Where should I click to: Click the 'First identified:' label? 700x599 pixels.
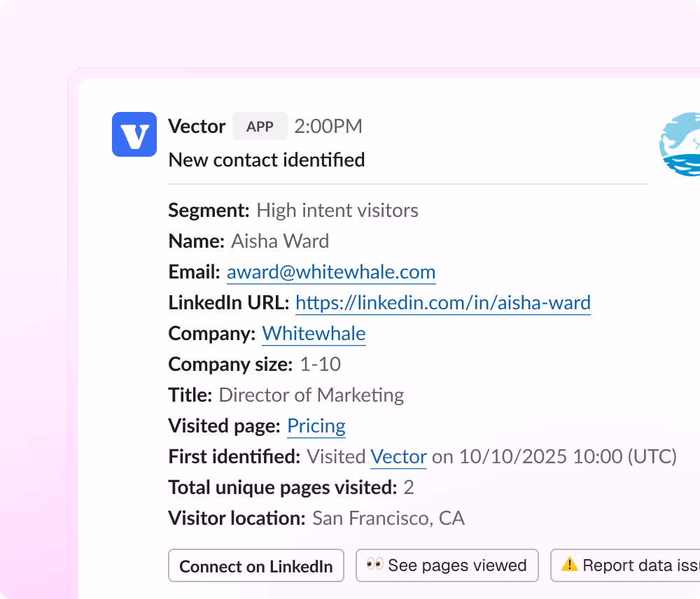pyautogui.click(x=234, y=457)
